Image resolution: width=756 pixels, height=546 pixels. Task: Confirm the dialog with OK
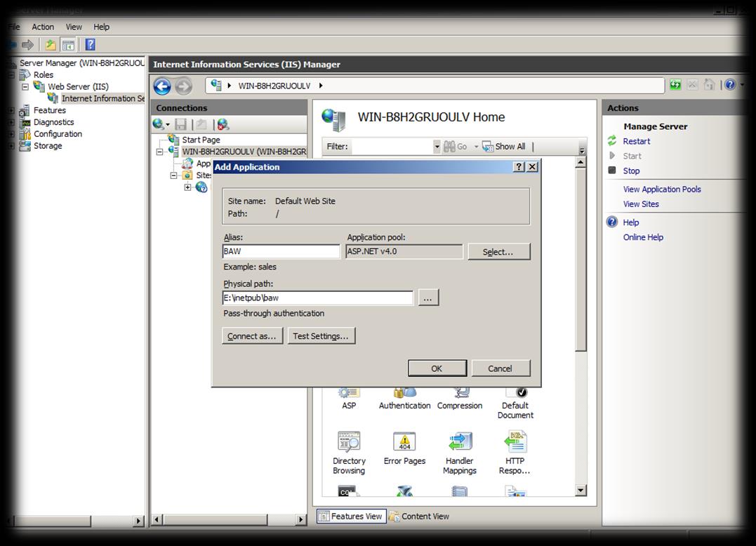[x=437, y=368]
